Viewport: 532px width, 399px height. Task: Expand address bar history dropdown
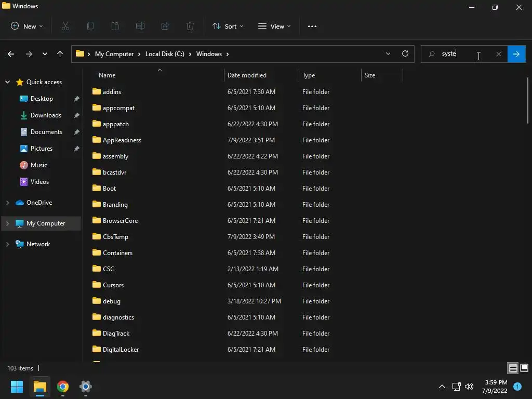(388, 54)
